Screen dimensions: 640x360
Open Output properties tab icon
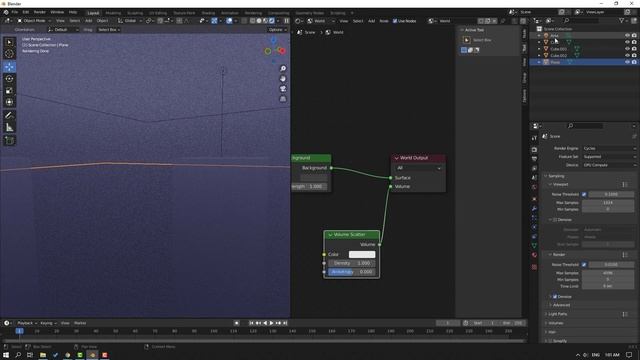(x=534, y=159)
